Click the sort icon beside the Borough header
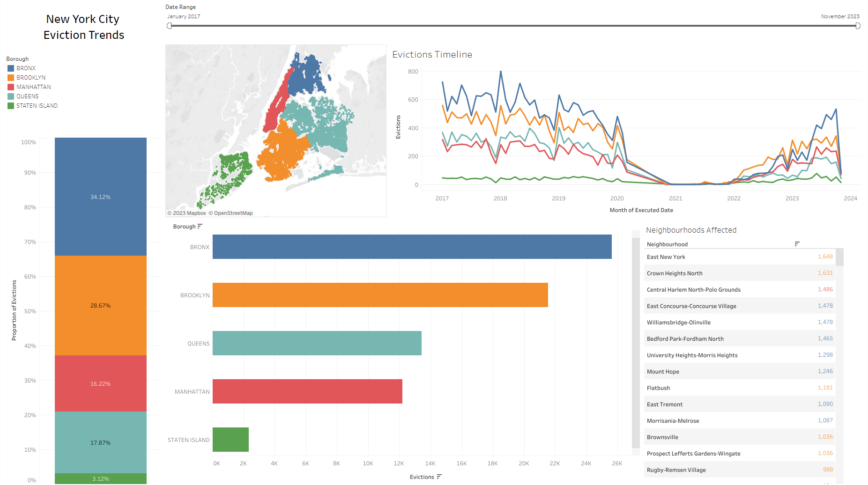This screenshot has height=485, width=868. 200,227
